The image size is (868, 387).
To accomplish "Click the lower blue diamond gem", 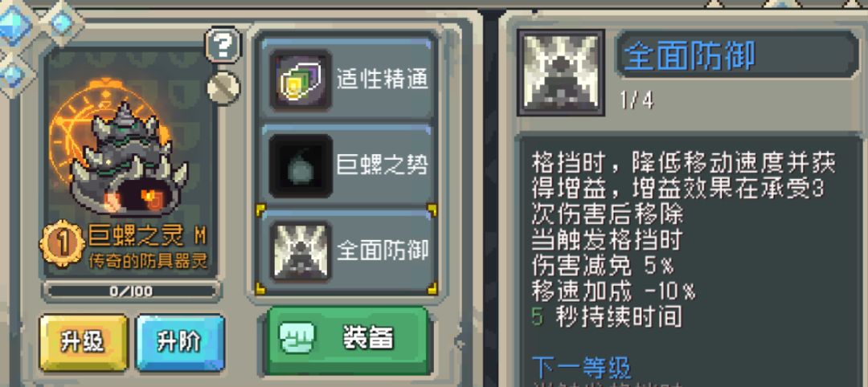I will tap(12, 75).
